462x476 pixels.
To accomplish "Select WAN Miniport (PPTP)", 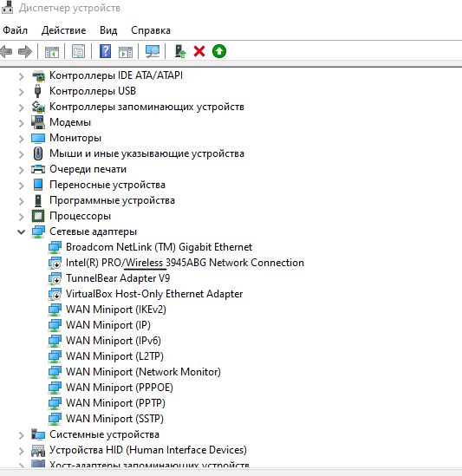I will [115, 403].
